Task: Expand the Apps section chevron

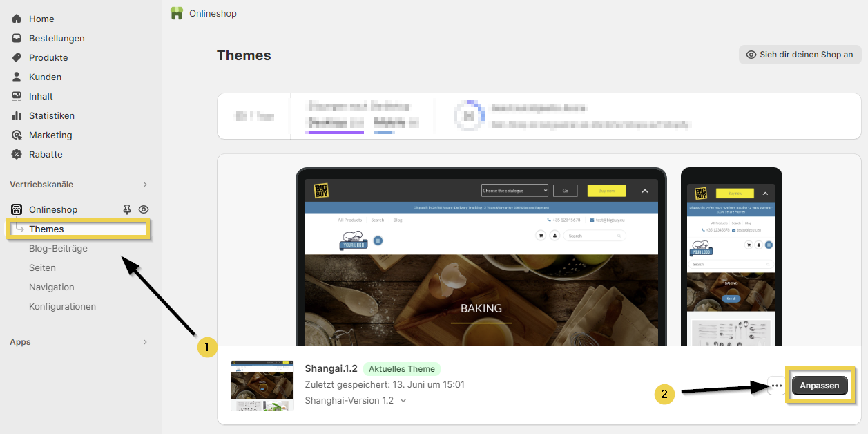Action: [x=144, y=342]
